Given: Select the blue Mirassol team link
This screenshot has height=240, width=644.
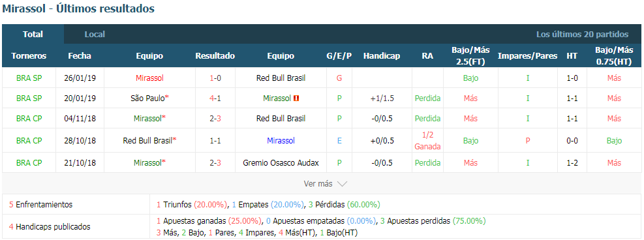Looking at the screenshot, I should [281, 141].
